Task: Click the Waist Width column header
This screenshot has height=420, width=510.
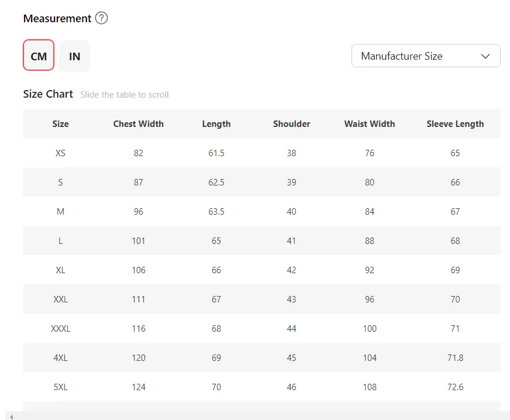Action: click(370, 124)
